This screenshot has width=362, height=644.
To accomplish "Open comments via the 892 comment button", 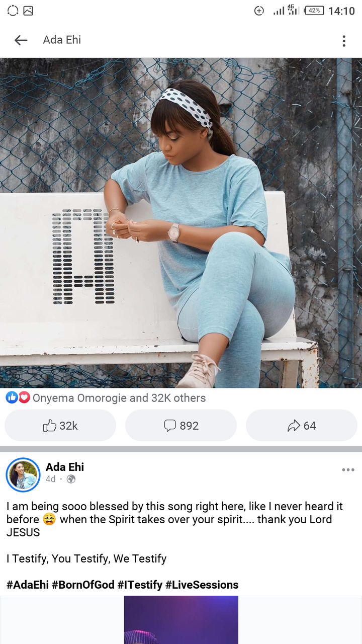I will coord(181,426).
